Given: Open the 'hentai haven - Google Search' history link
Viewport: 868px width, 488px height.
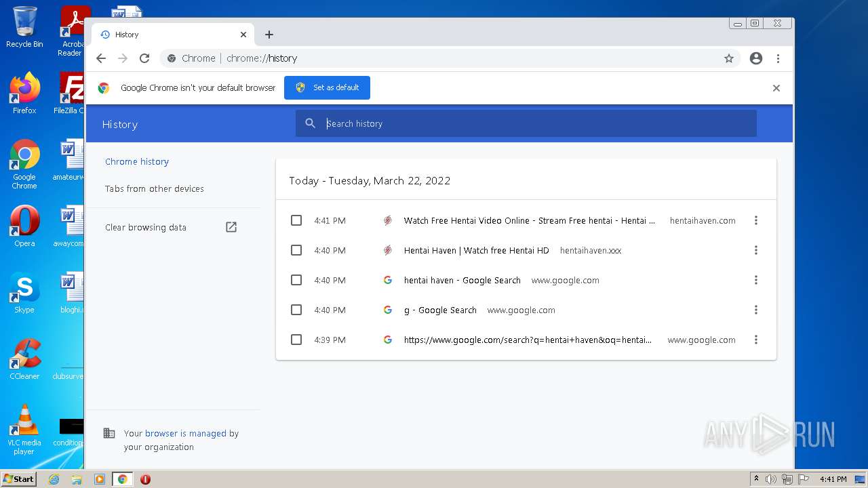Looking at the screenshot, I should pos(462,280).
